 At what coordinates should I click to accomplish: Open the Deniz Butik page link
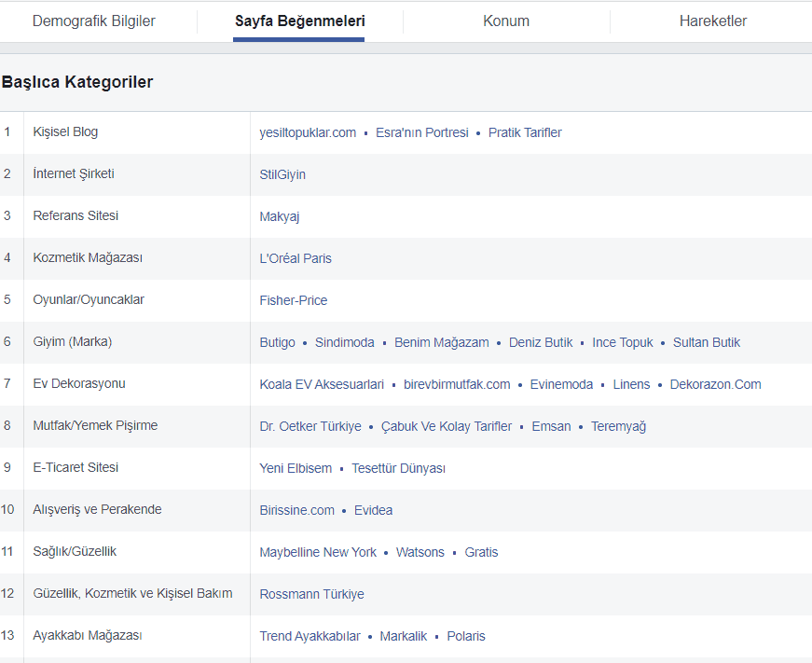tap(541, 341)
